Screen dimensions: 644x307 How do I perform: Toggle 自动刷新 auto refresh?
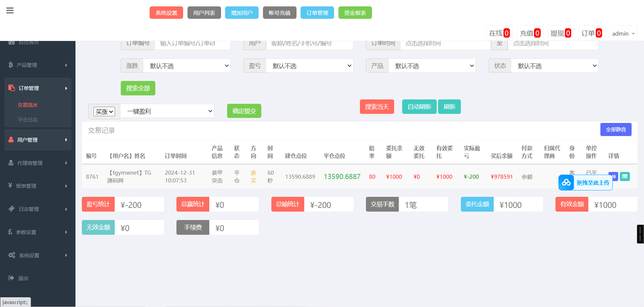pos(419,107)
